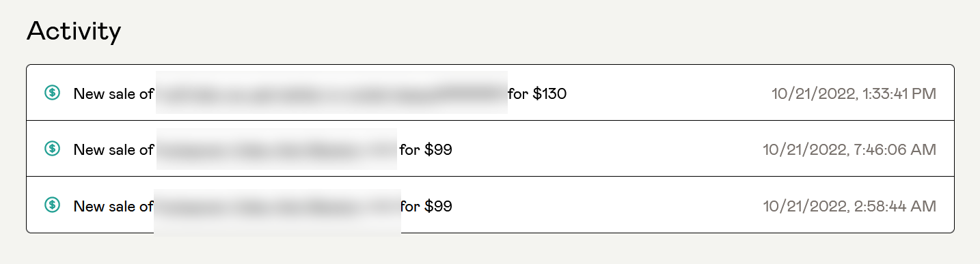Click the "for $130" price text
Image resolution: width=980 pixels, height=264 pixels.
[537, 93]
